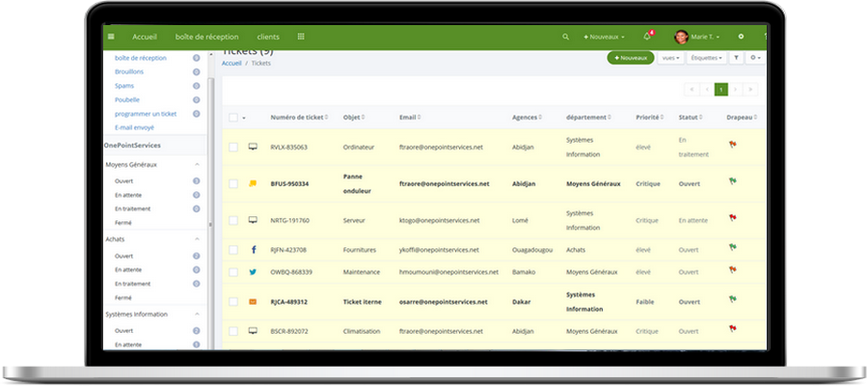868x386 pixels.
Task: Collapse the Moyens Généraux section
Action: [x=197, y=164]
